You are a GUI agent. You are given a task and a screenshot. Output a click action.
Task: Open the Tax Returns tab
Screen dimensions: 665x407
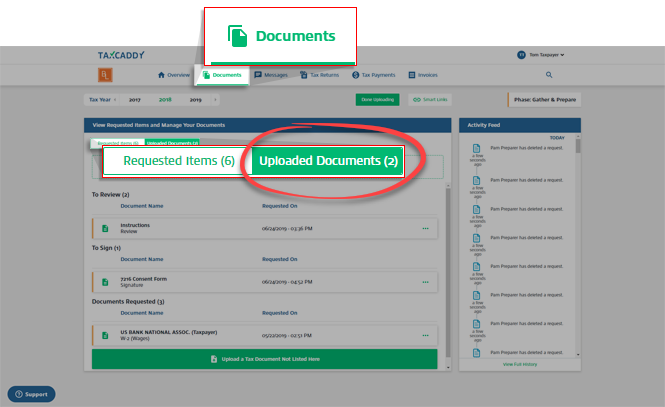319,75
